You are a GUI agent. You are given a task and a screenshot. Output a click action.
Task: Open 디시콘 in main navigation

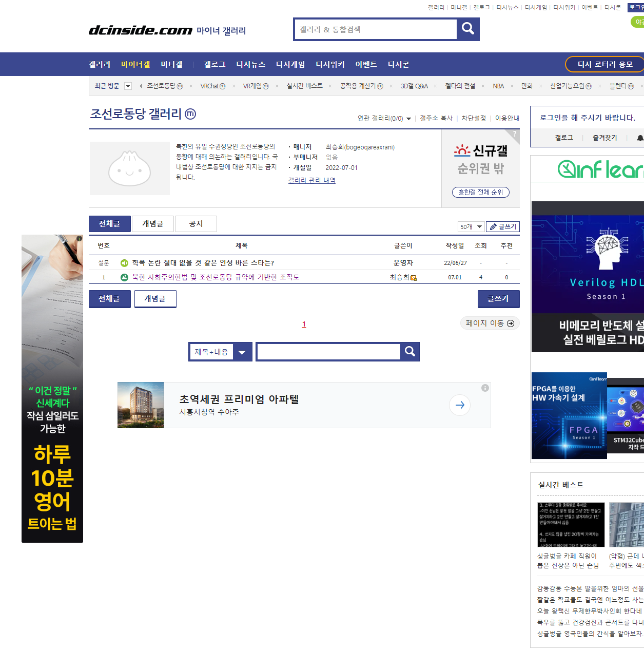point(398,64)
